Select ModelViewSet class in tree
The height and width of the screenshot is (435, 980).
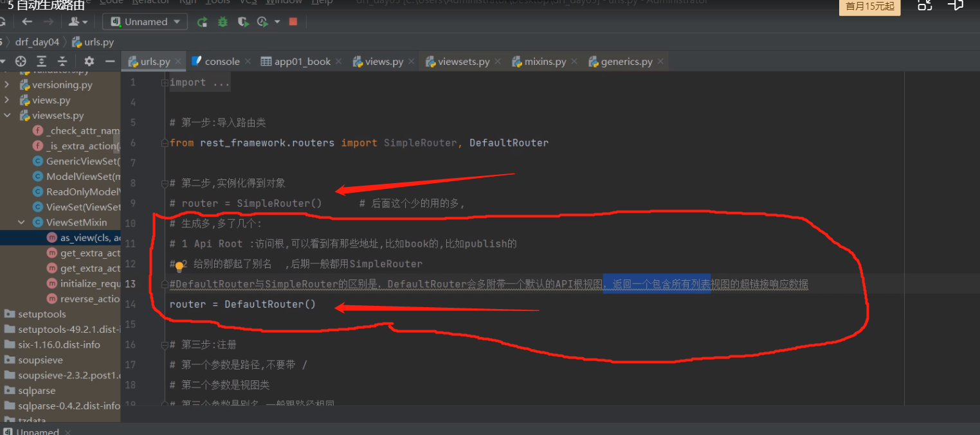[76, 177]
